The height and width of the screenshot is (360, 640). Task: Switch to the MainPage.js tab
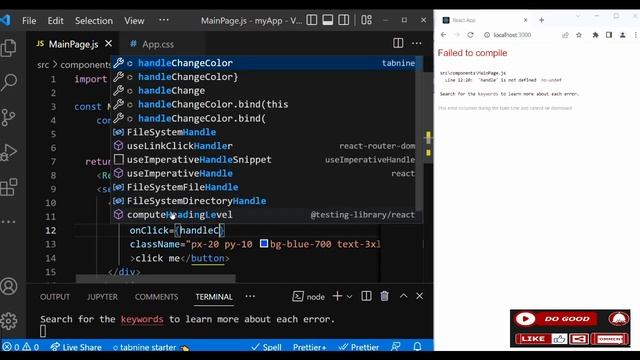tap(73, 44)
